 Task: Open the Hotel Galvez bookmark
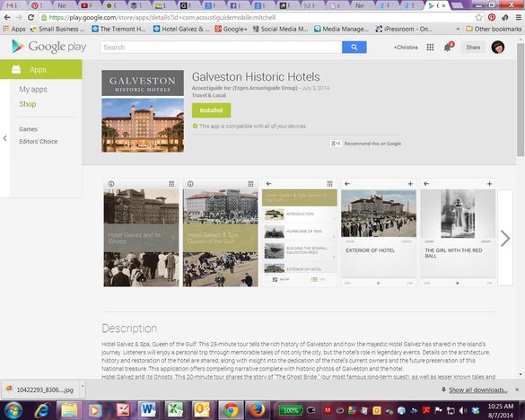[180, 29]
